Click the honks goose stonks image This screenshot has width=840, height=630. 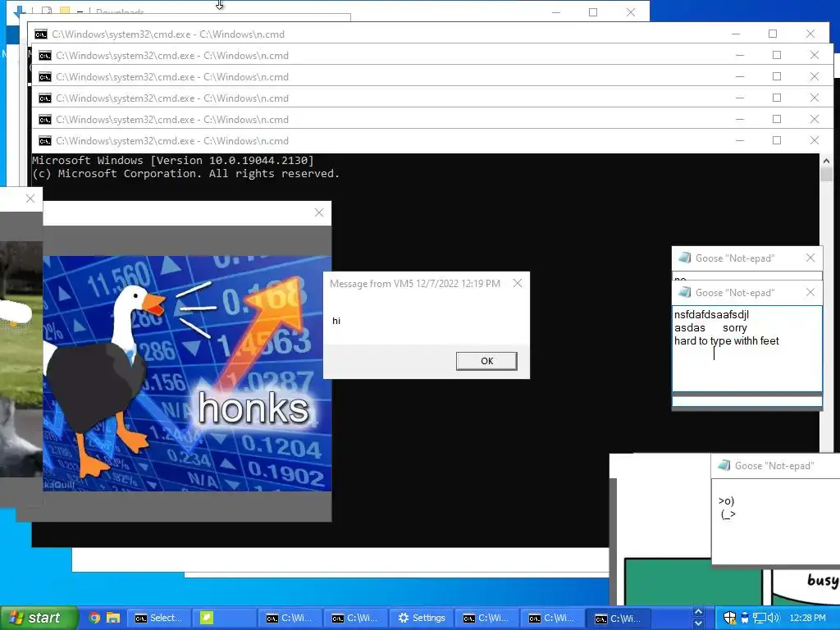click(187, 373)
